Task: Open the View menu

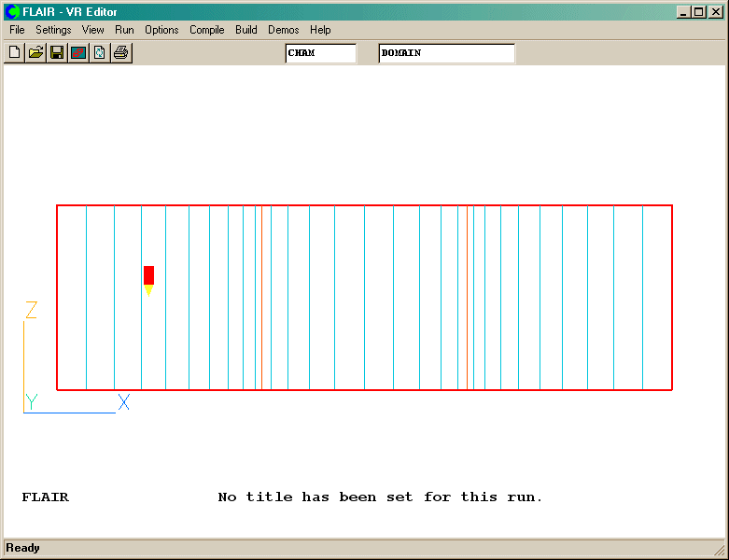Action: (93, 30)
